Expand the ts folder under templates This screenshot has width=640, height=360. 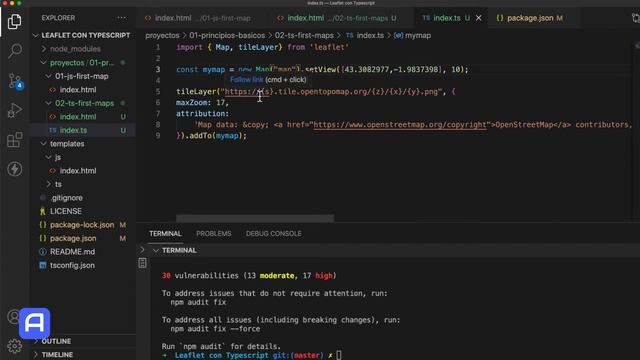pyautogui.click(x=49, y=184)
